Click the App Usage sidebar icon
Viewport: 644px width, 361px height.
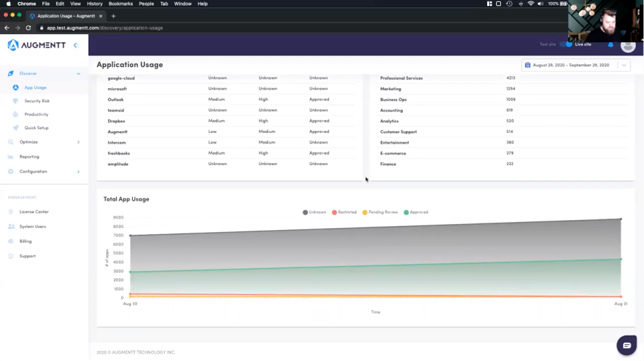click(x=15, y=87)
